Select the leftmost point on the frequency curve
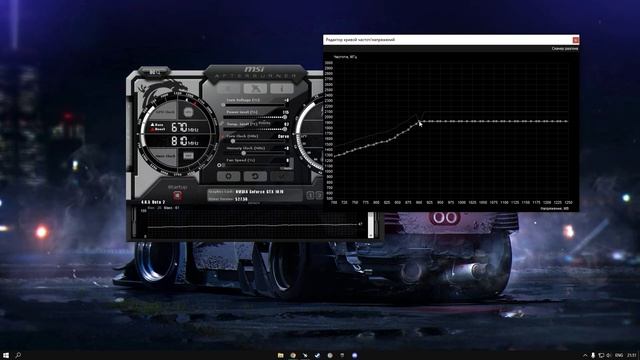The width and height of the screenshot is (640, 360). click(x=335, y=156)
